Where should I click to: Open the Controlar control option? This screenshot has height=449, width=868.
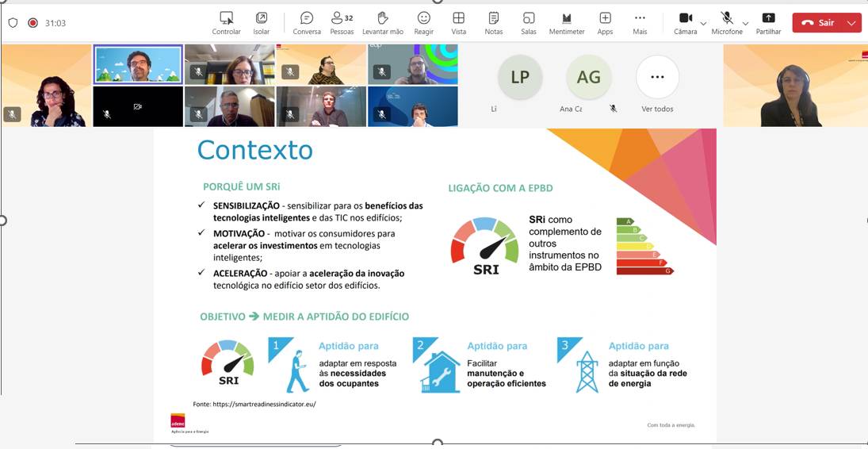point(226,23)
